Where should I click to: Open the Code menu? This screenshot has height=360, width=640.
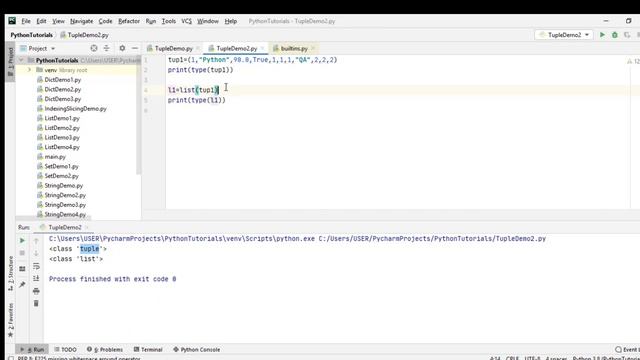click(105, 21)
